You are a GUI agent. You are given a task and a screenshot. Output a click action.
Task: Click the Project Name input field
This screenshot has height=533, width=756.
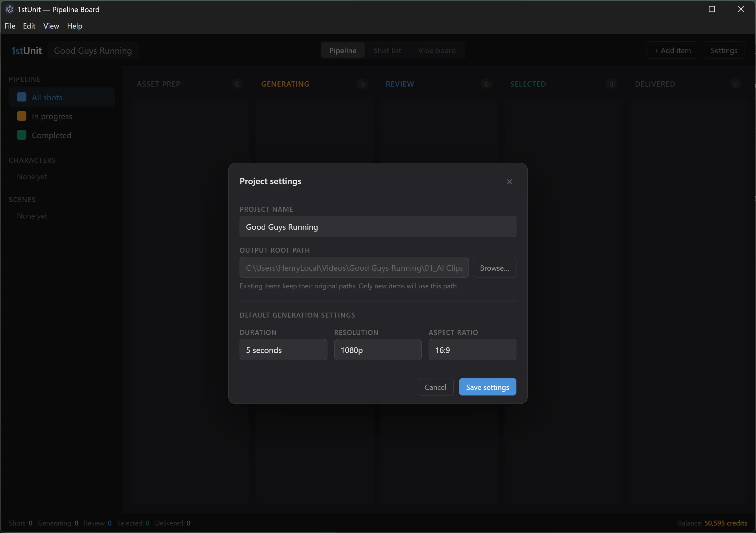click(378, 227)
